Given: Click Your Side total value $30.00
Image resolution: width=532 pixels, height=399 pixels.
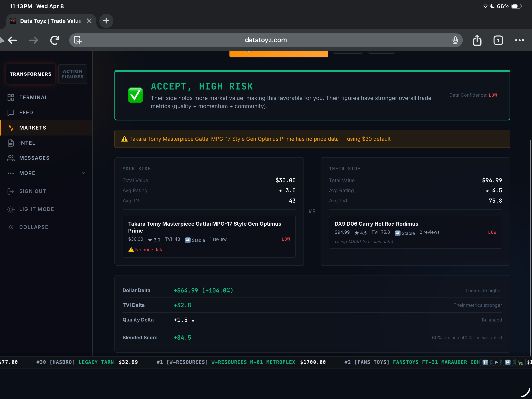Looking at the screenshot, I should [x=286, y=180].
